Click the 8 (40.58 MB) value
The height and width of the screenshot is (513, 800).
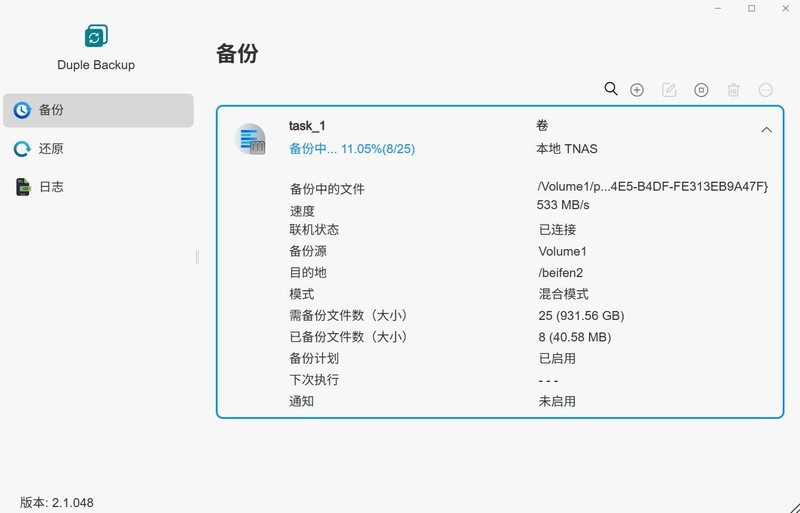[574, 337]
